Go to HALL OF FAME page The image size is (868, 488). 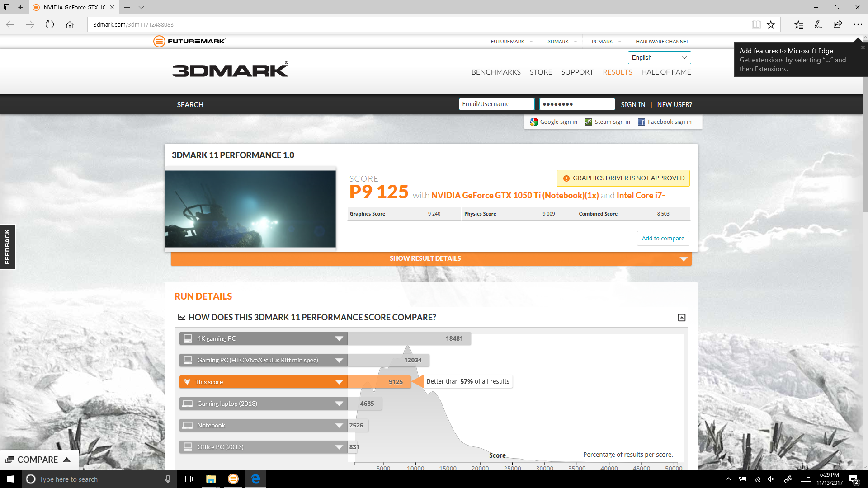[x=666, y=72]
